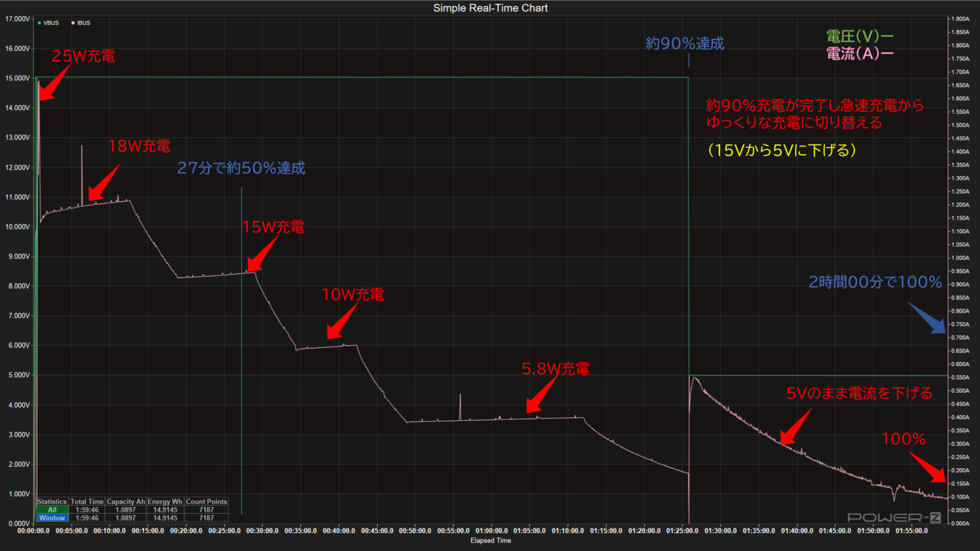980x551 pixels.
Task: Click the Simple Real-Time Chart title
Action: pyautogui.click(x=490, y=8)
